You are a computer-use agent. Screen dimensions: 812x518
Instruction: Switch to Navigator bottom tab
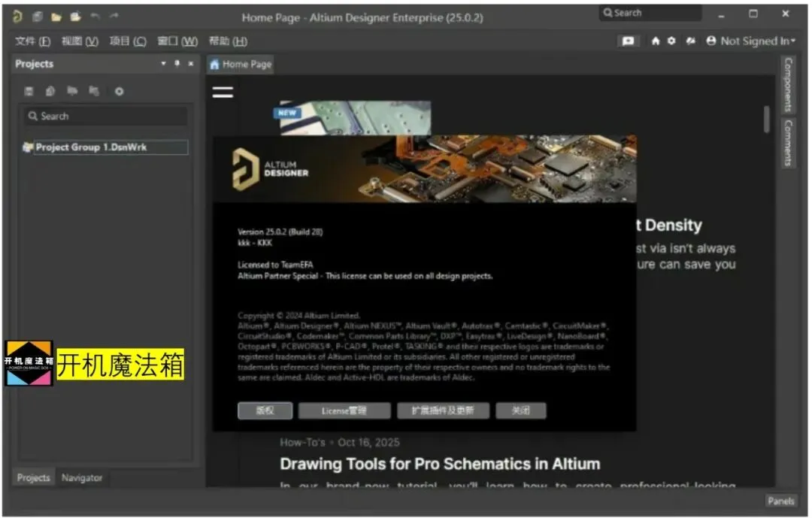82,477
